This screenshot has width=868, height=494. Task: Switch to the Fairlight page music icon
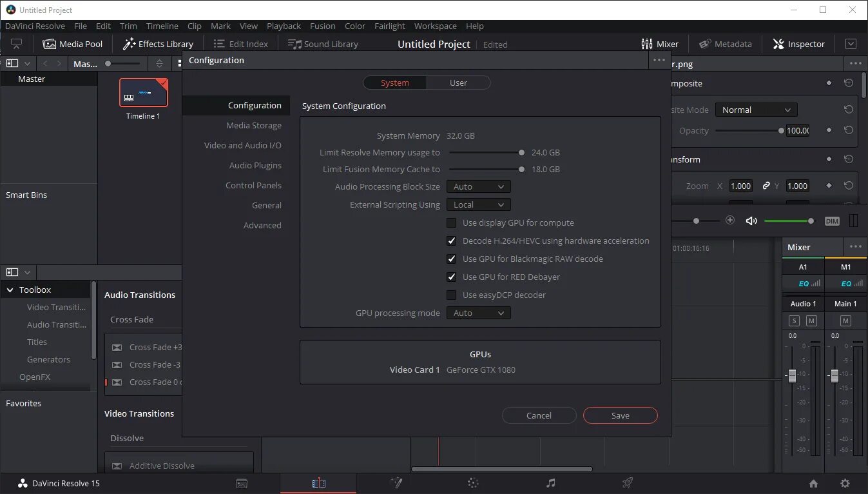pyautogui.click(x=550, y=483)
